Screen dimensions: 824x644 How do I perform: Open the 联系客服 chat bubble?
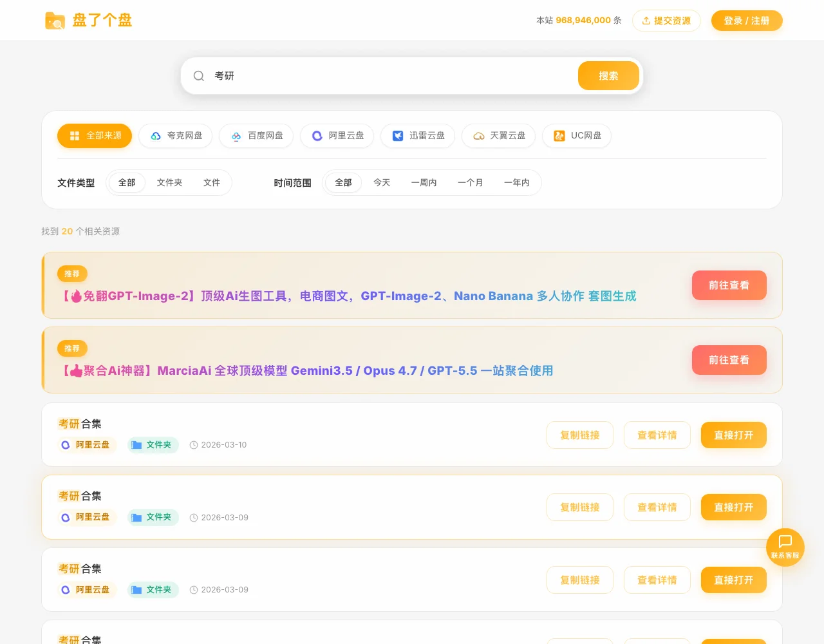coord(785,547)
